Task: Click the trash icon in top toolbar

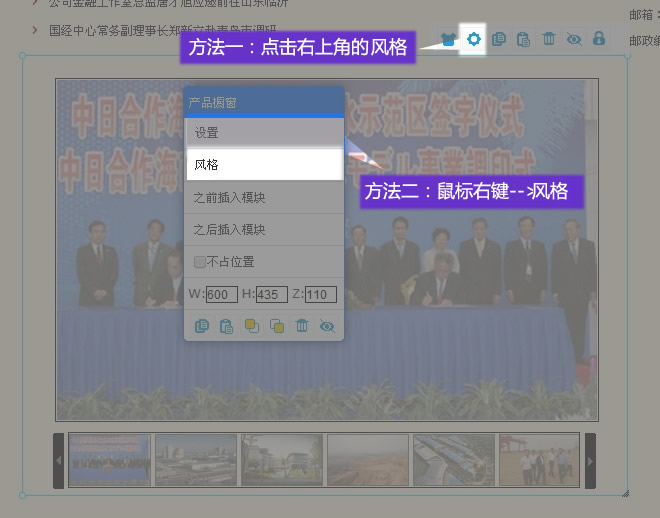Action: [549, 40]
